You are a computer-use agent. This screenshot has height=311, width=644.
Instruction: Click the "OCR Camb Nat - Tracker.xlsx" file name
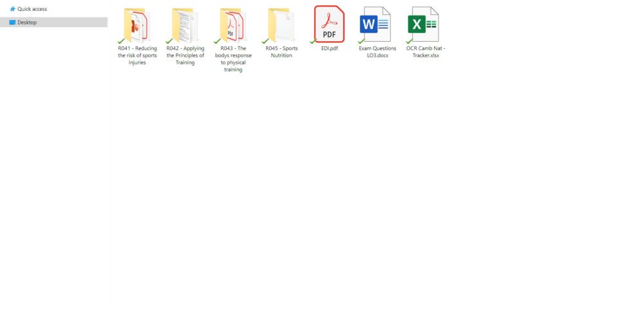(426, 52)
